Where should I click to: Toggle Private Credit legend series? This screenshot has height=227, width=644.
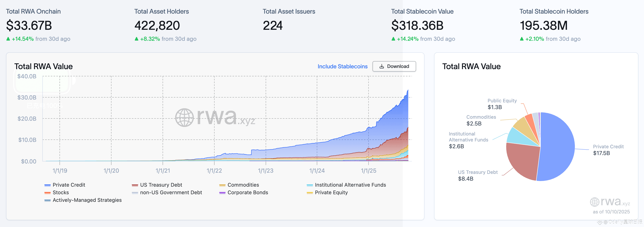tap(69, 185)
